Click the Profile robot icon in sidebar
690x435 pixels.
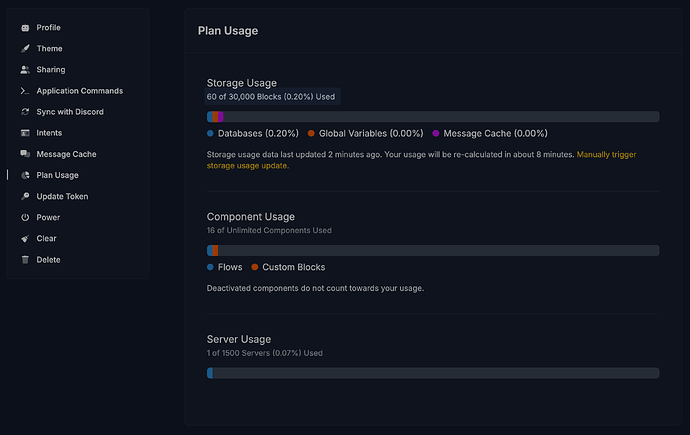tap(25, 28)
